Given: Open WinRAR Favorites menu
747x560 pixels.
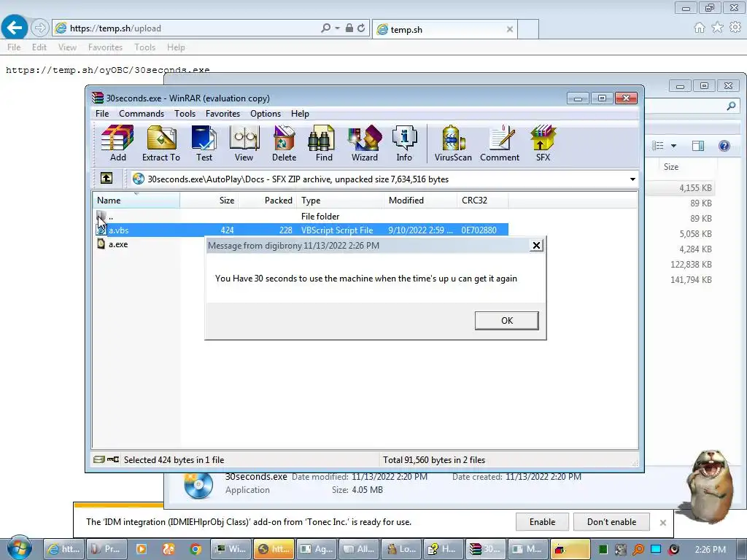Looking at the screenshot, I should (x=222, y=114).
